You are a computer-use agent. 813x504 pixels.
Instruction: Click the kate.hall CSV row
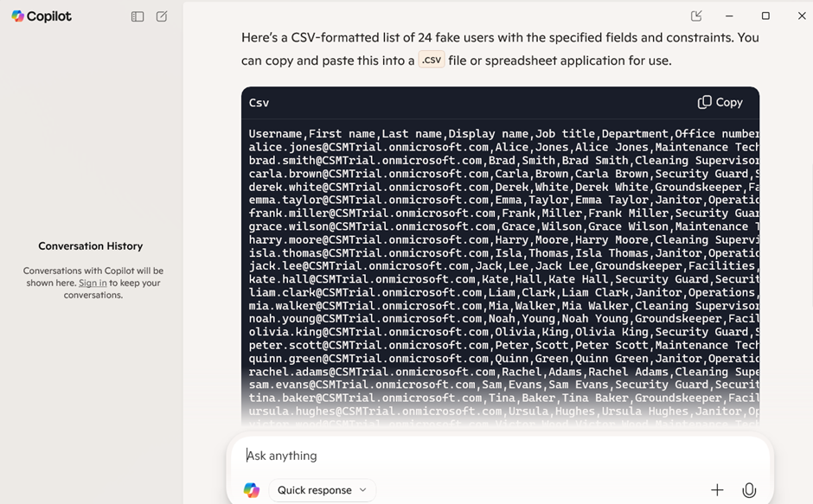(503, 279)
